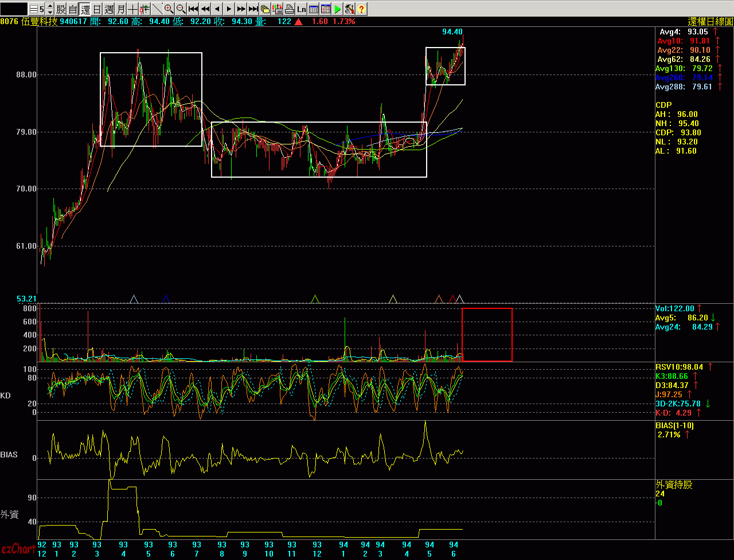Toggle the 還 adjusted price button
The image size is (734, 560).
85,9
